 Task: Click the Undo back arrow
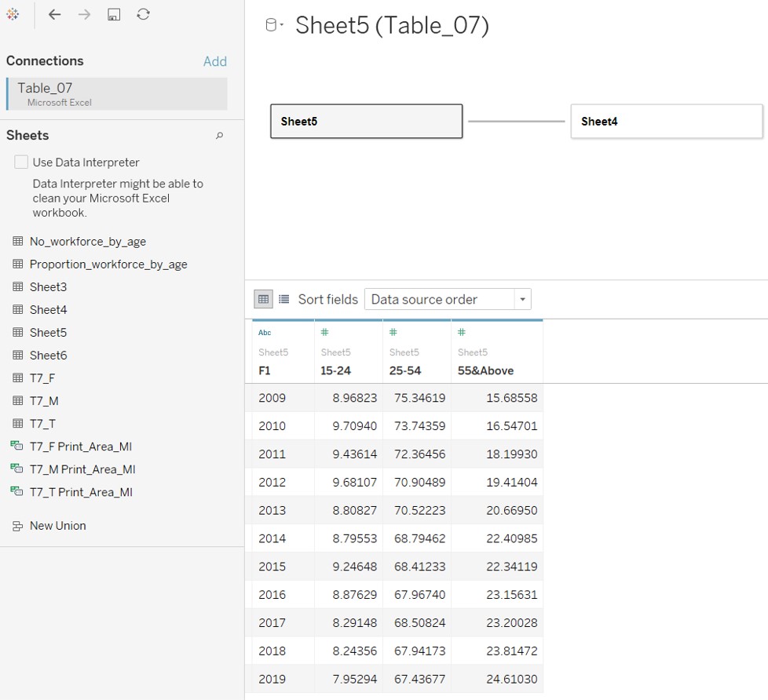[54, 13]
